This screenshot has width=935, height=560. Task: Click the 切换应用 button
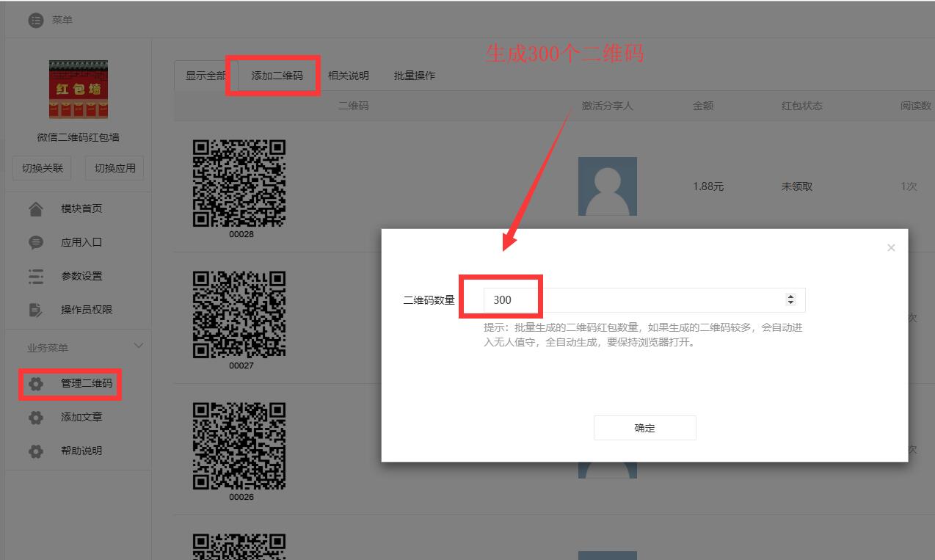coord(115,168)
